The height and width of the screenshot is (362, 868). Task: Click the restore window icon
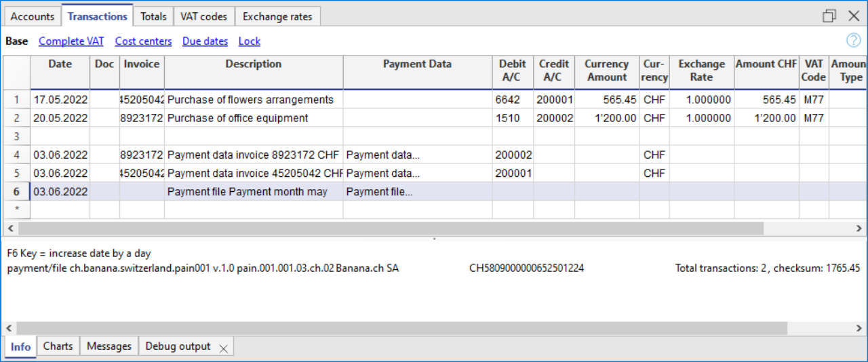(829, 16)
